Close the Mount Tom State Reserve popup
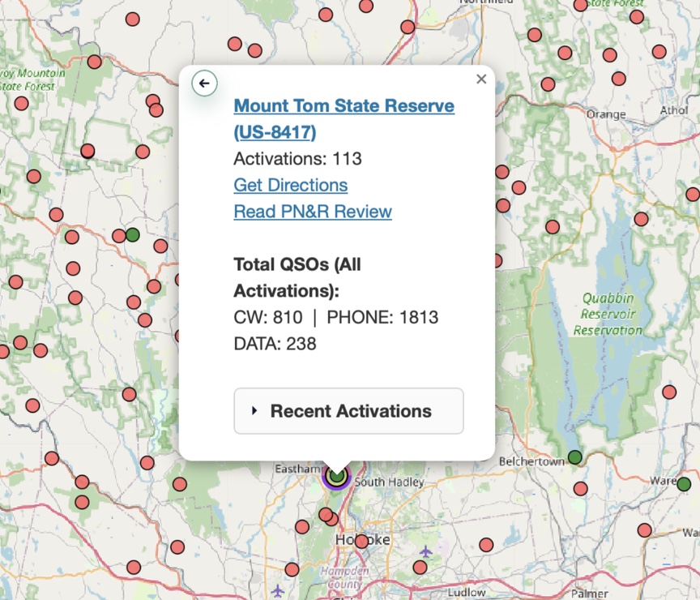The height and width of the screenshot is (600, 700). [481, 79]
